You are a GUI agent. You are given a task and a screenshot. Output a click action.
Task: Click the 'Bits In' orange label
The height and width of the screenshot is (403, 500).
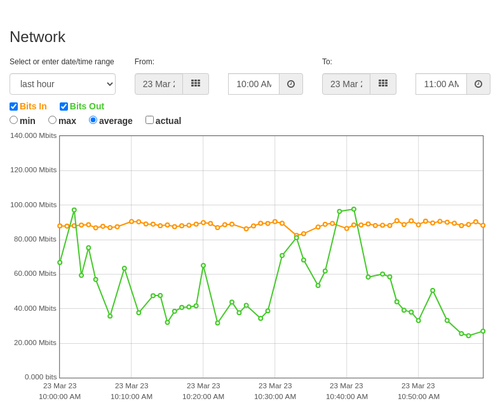click(x=33, y=106)
